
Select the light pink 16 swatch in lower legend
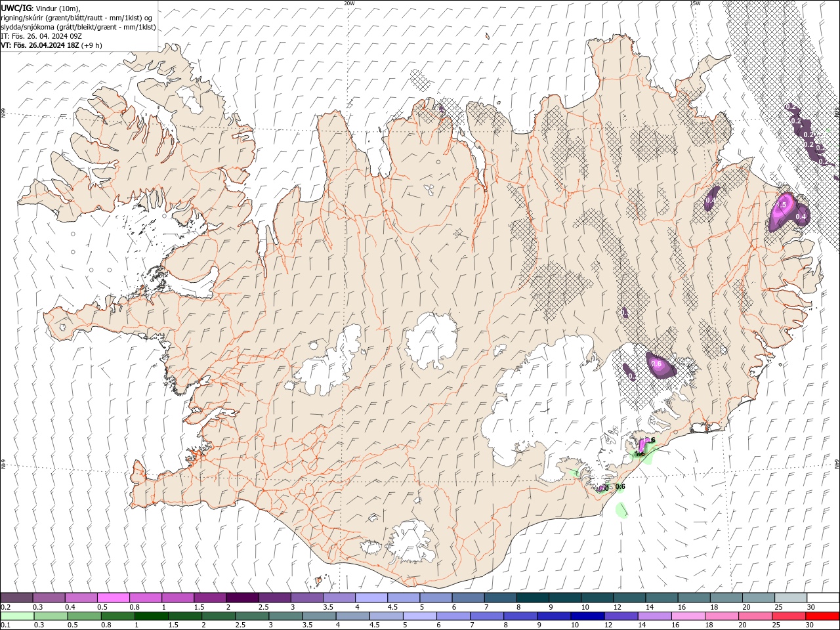[x=687, y=616]
